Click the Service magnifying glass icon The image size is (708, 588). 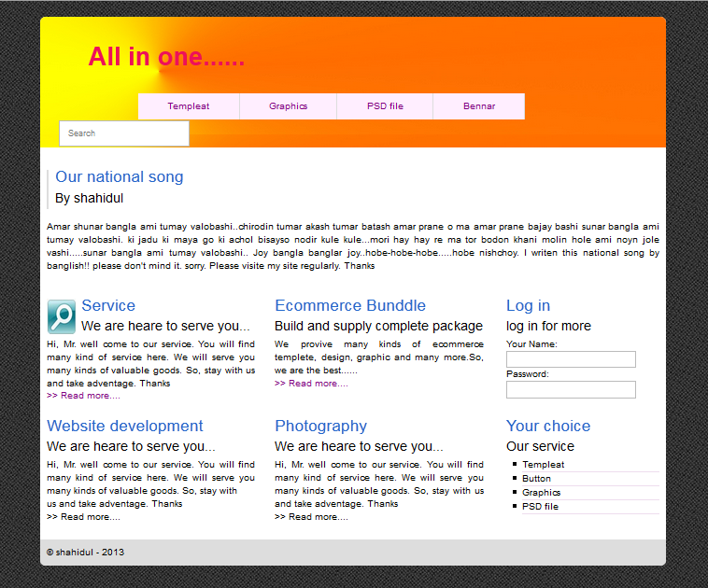pyautogui.click(x=62, y=316)
